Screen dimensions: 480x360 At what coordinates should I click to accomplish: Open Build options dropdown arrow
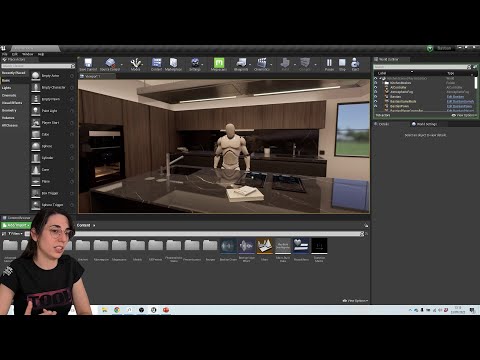[295, 64]
